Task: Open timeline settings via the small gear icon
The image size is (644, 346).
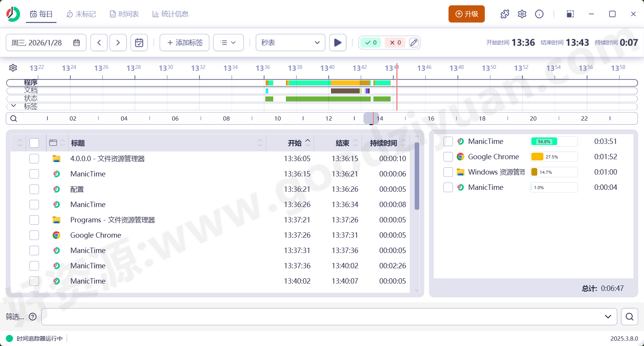Action: point(13,67)
